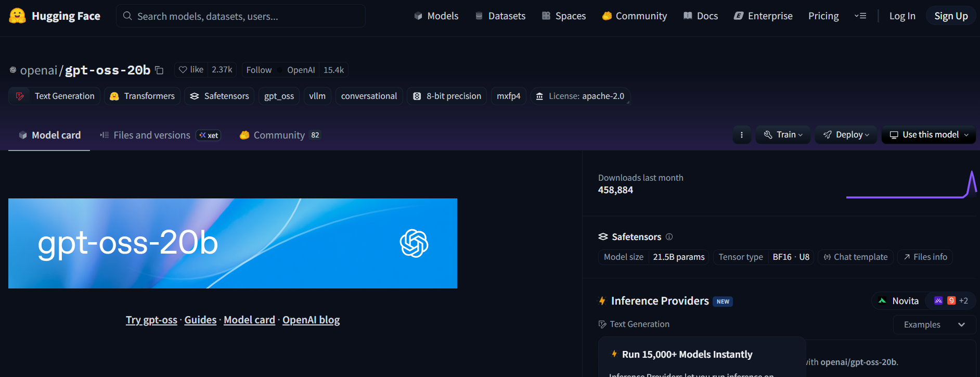Click the mxfp4 tag

point(508,96)
